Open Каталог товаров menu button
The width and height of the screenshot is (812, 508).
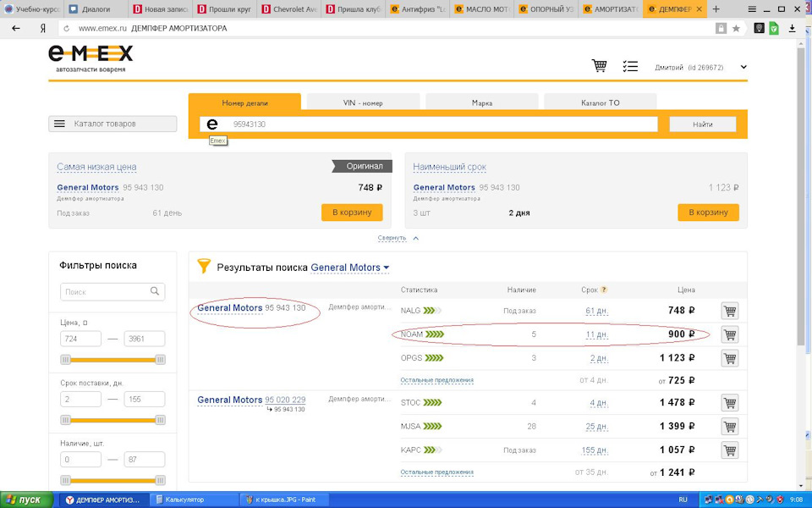tap(112, 124)
